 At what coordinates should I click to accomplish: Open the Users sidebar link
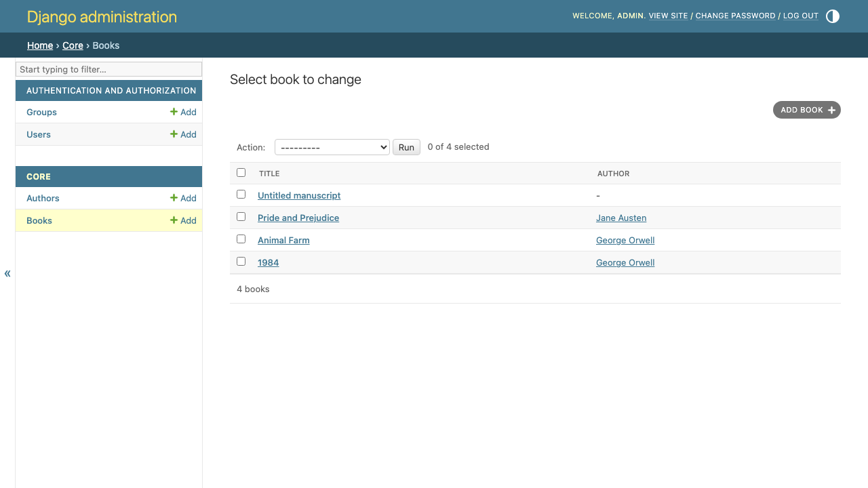pos(39,134)
